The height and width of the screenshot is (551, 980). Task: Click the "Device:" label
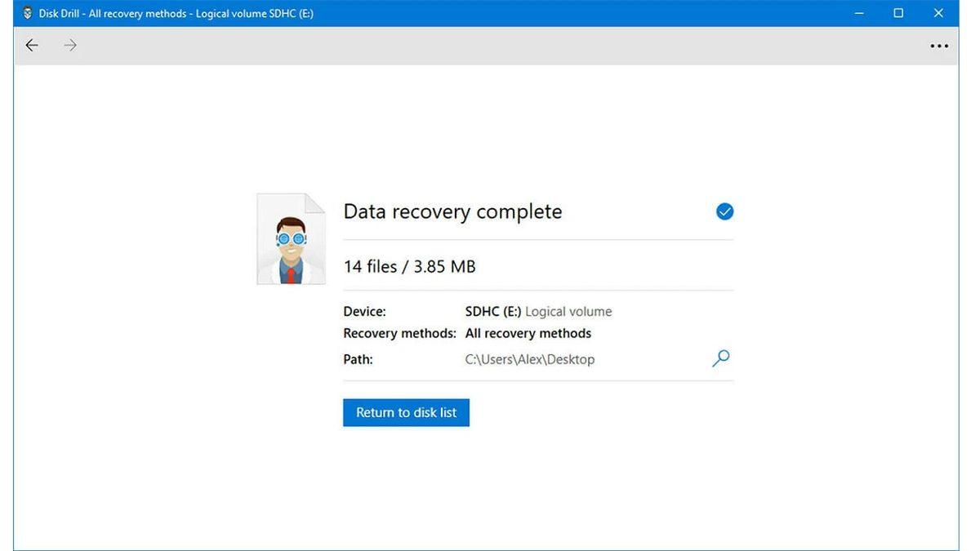(x=364, y=312)
